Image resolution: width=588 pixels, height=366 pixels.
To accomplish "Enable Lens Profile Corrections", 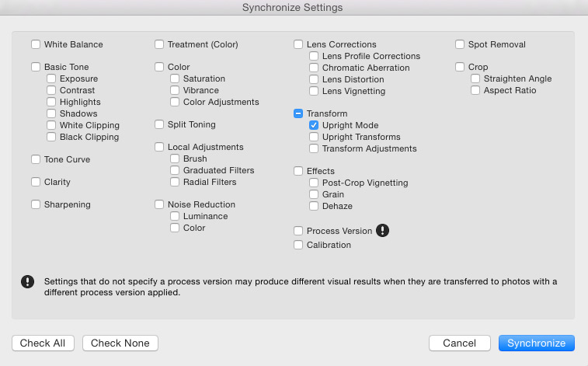I will click(314, 56).
